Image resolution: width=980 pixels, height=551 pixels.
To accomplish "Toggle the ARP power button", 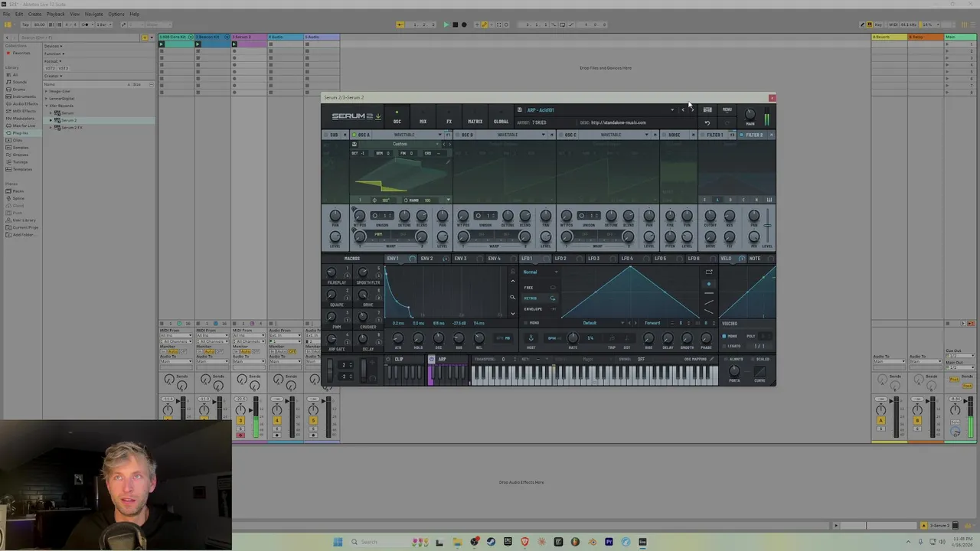I will (433, 359).
